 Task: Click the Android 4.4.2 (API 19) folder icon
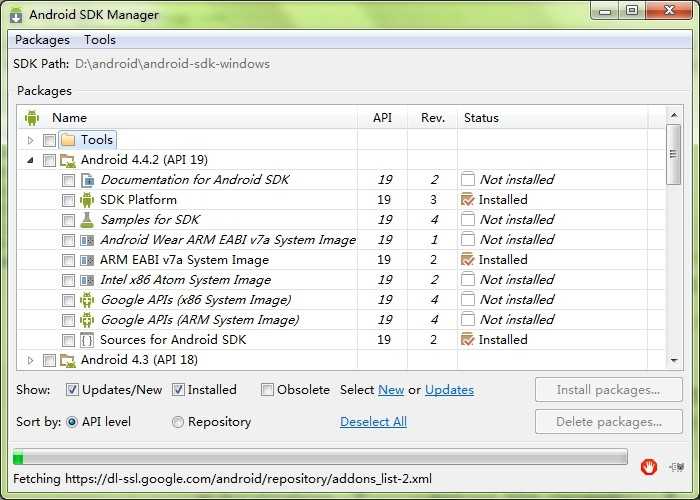click(68, 160)
